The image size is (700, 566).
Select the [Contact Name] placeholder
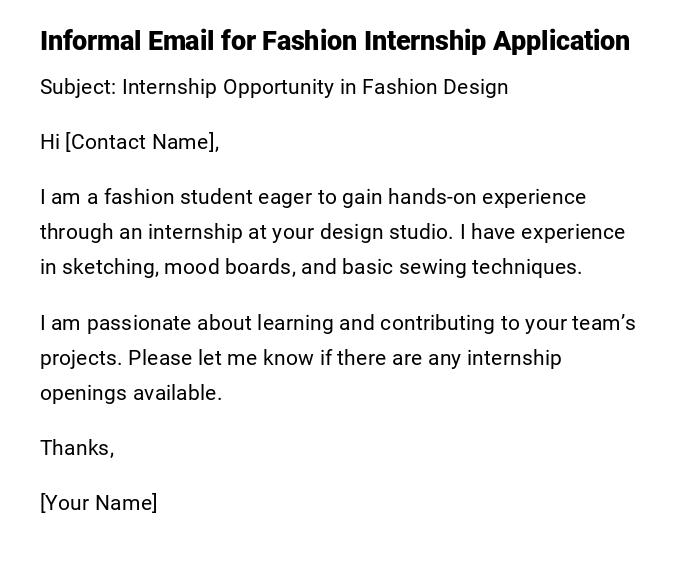[142, 142]
